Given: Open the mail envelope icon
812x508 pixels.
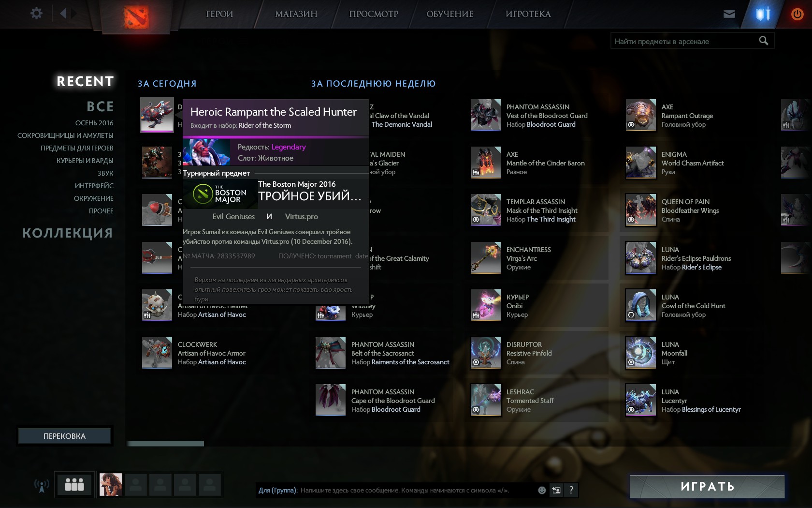Looking at the screenshot, I should [x=729, y=14].
